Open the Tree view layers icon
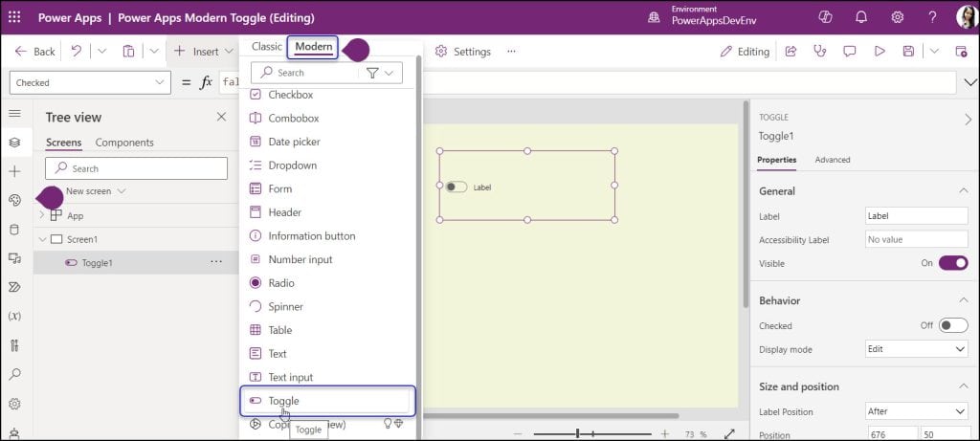Viewport: 980px width, 441px height. click(x=14, y=143)
